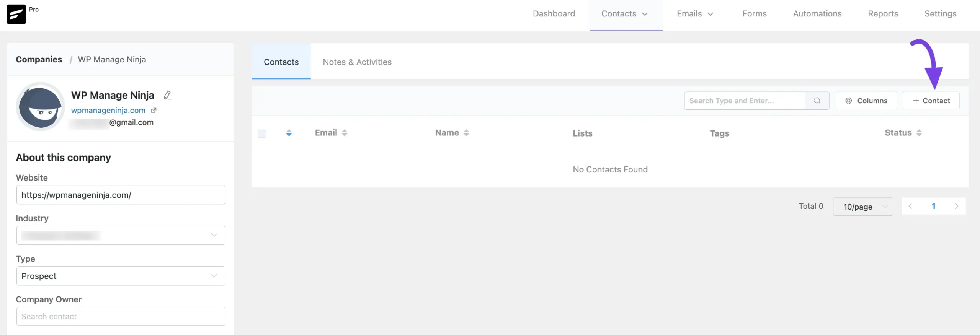Switch to the Notes & Activities tab
This screenshot has width=980, height=335.
point(357,62)
